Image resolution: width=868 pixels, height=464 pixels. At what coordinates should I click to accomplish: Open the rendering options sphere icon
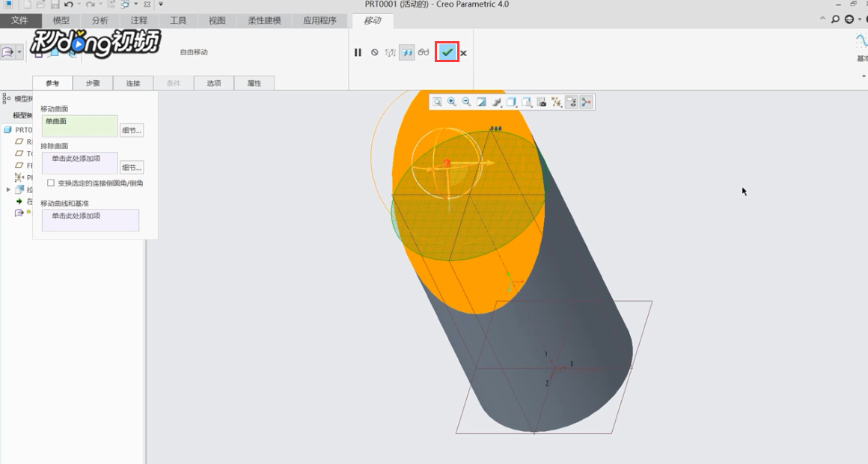coord(497,102)
